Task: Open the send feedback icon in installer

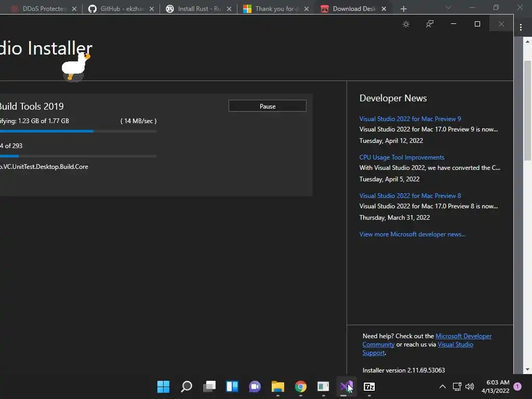Action: (x=430, y=24)
